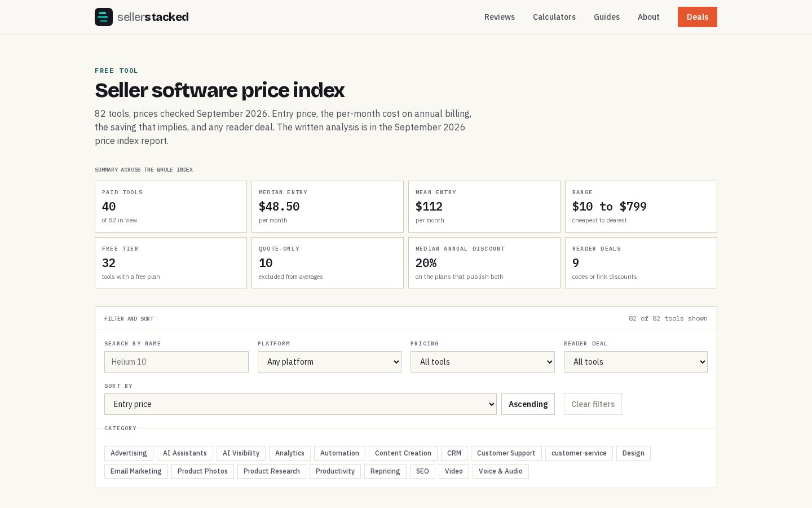Image resolution: width=812 pixels, height=508 pixels.
Task: Open the Reader deal dropdown
Action: point(636,362)
